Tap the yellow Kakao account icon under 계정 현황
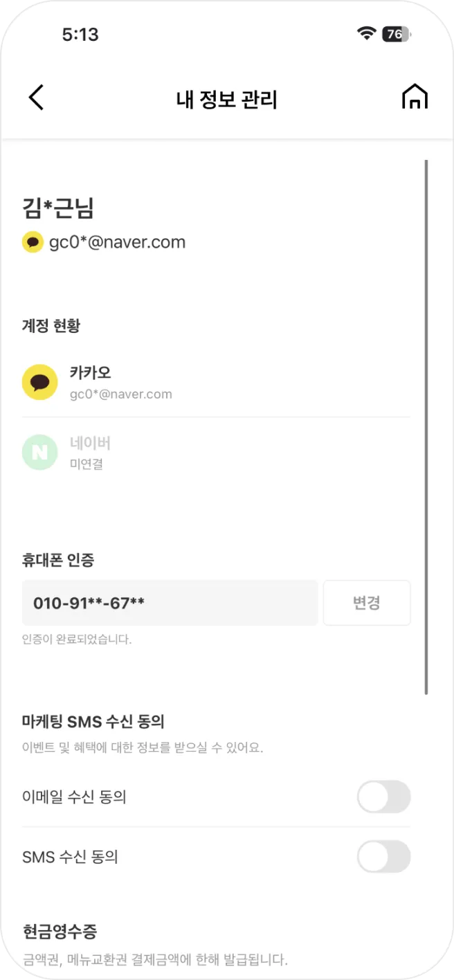The image size is (454, 980). pyautogui.click(x=39, y=382)
